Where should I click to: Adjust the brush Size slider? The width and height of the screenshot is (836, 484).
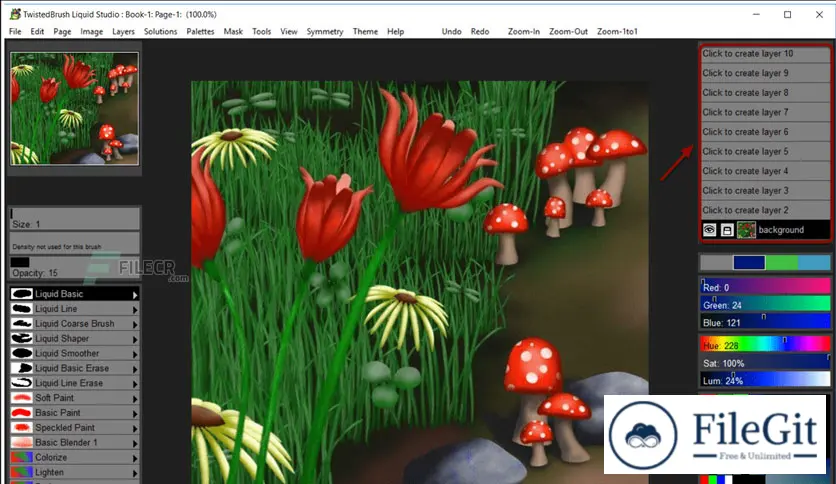75,219
